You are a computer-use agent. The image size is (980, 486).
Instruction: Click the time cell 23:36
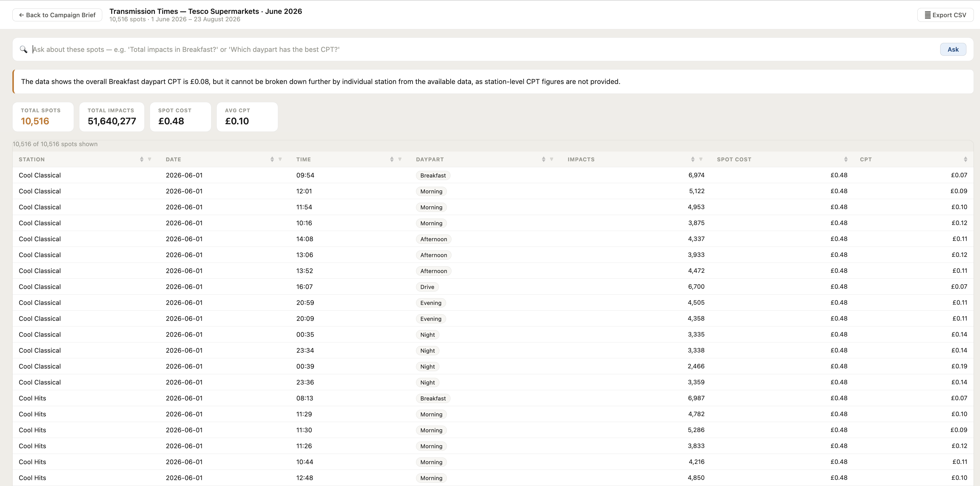(305, 382)
